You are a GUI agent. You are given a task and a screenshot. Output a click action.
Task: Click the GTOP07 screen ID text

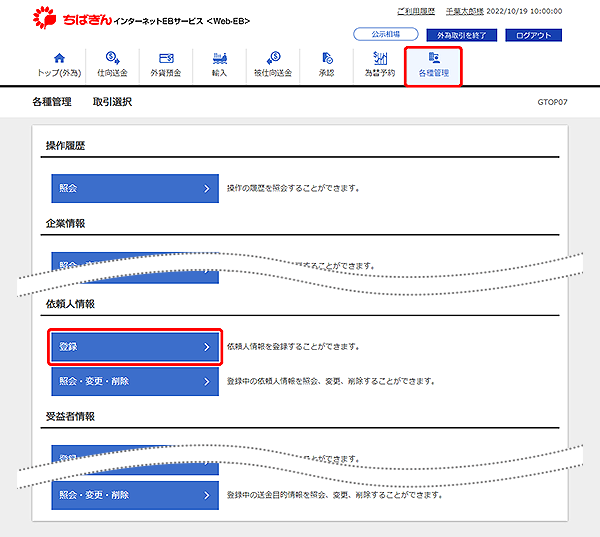coord(552,102)
